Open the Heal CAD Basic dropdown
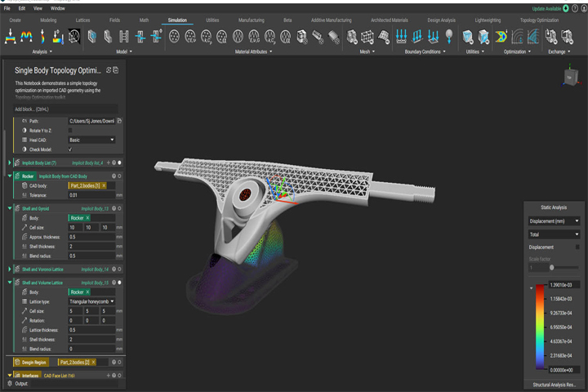588x392 pixels. coord(91,140)
